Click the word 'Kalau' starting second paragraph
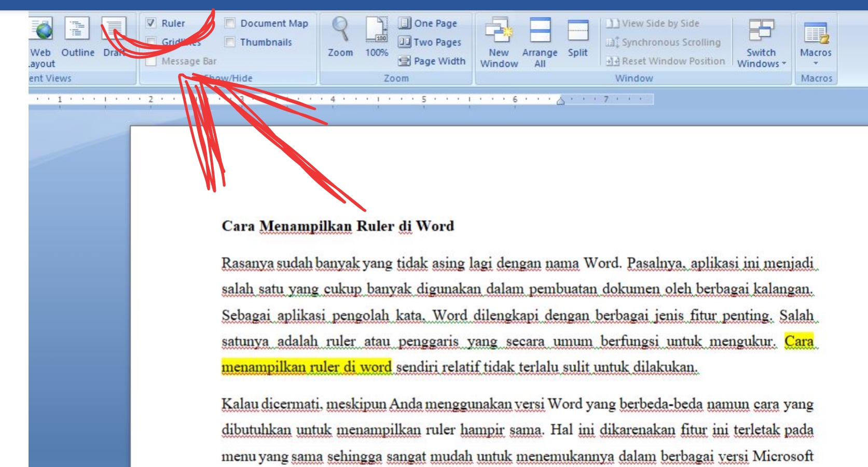This screenshot has width=868, height=467. point(240,404)
